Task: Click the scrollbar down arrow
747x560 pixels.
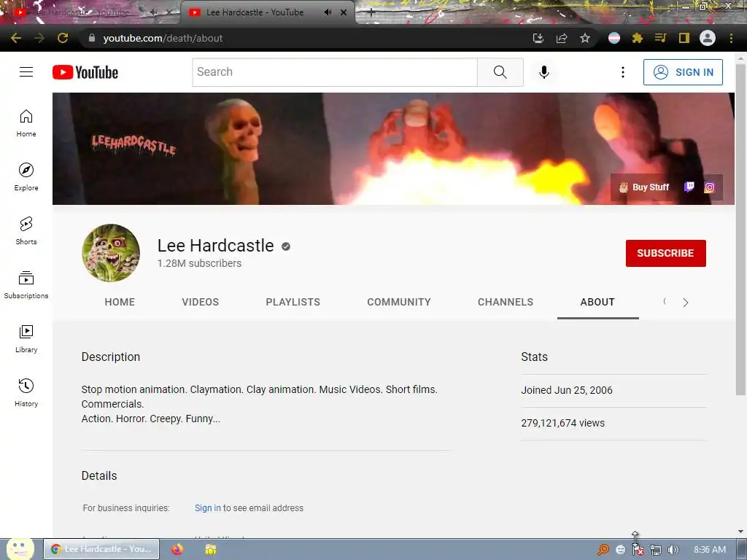Action: 740,532
